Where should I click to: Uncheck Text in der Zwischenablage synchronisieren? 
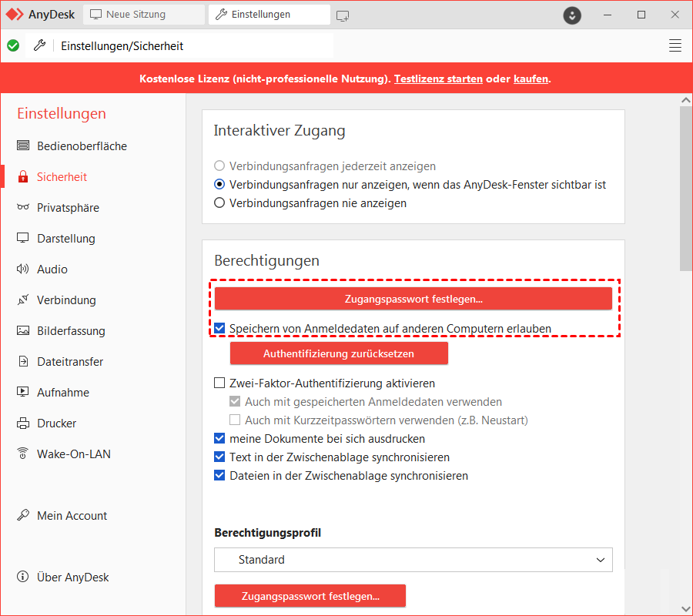[x=219, y=457]
